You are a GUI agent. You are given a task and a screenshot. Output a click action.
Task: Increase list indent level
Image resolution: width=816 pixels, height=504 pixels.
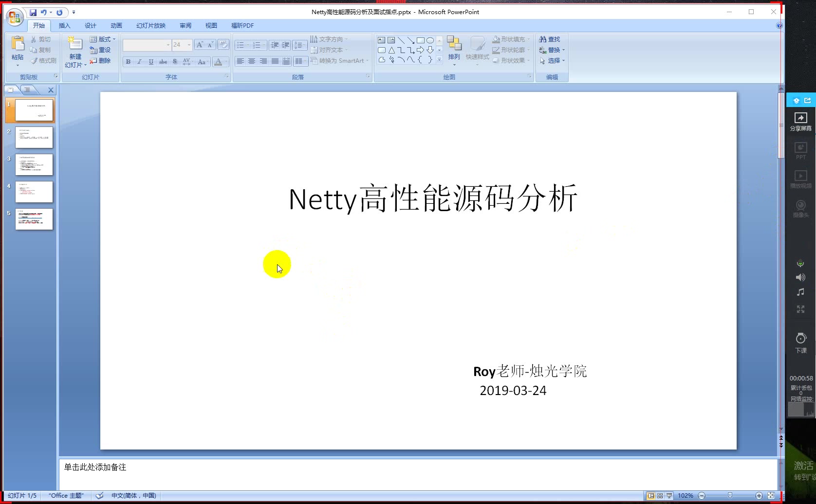pos(286,45)
